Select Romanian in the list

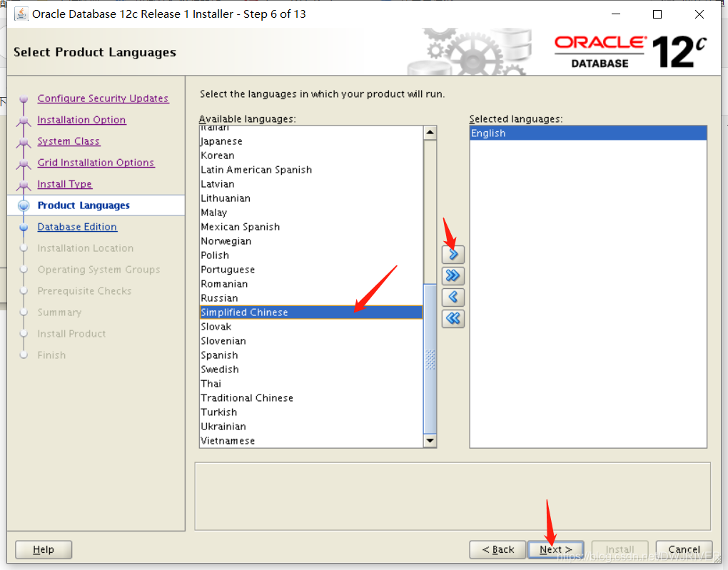pos(311,284)
